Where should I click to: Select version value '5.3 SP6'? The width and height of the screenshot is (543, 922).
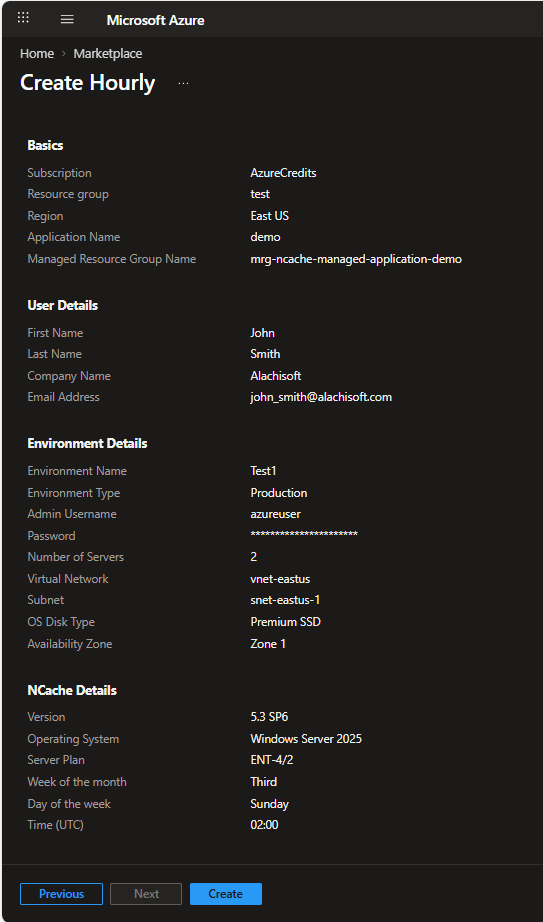click(269, 717)
